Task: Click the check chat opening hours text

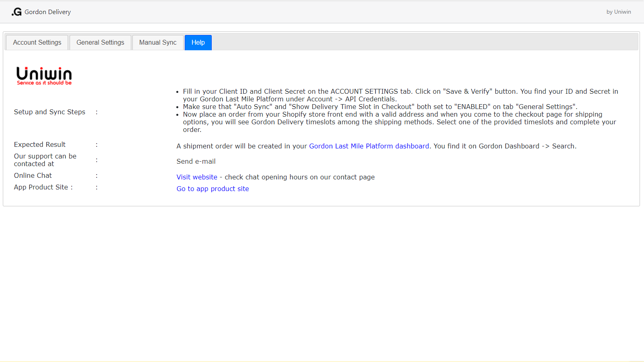Action: click(299, 177)
